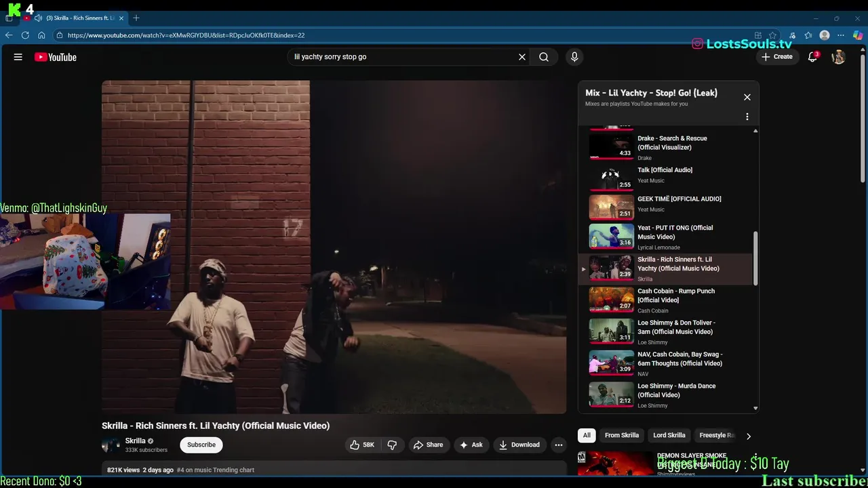The width and height of the screenshot is (868, 488).
Task: Refresh the browser page
Action: [25, 35]
